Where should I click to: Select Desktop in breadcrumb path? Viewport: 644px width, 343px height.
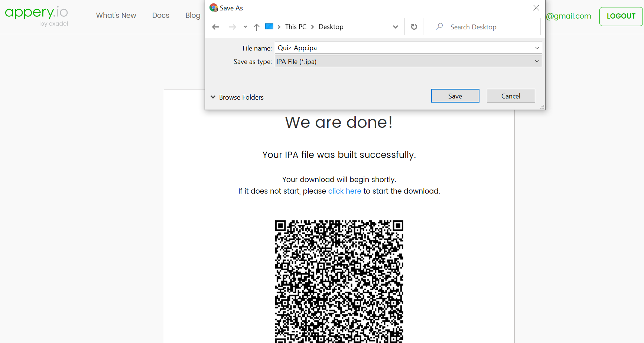(x=331, y=27)
